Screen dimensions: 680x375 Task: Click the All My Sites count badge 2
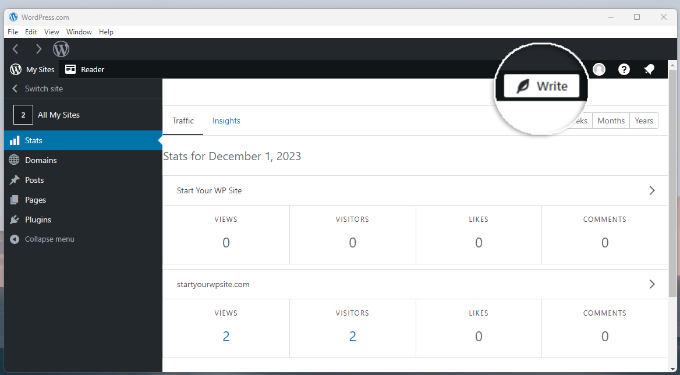[x=23, y=115]
